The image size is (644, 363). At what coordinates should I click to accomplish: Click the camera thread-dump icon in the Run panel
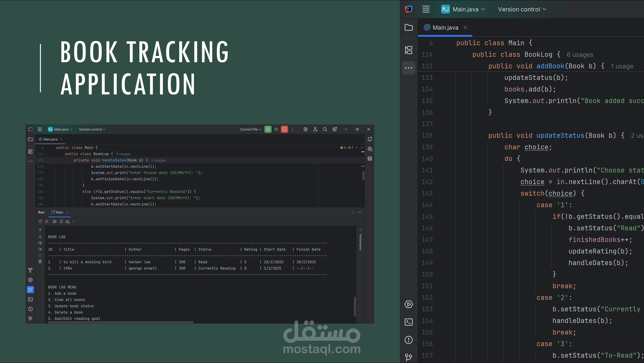54,221
